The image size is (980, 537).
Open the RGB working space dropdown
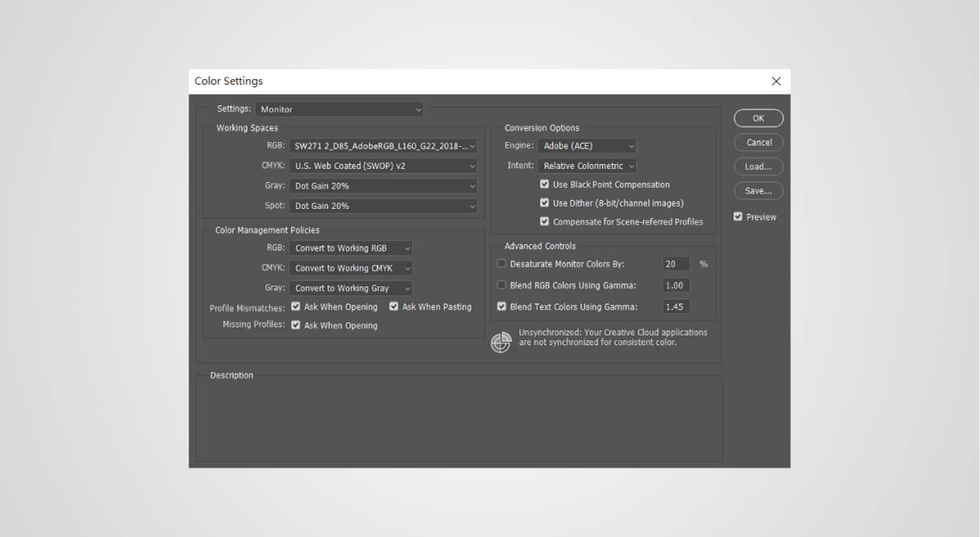pos(383,145)
